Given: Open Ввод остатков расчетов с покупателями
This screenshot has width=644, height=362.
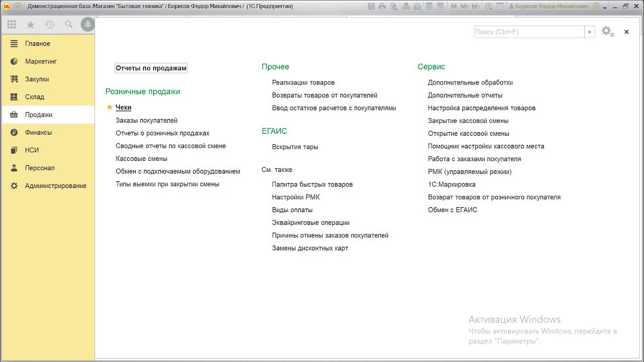Looking at the screenshot, I should tap(334, 108).
